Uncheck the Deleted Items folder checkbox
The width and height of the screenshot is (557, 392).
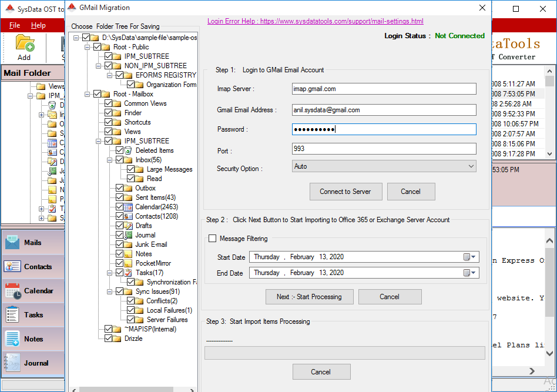(119, 150)
